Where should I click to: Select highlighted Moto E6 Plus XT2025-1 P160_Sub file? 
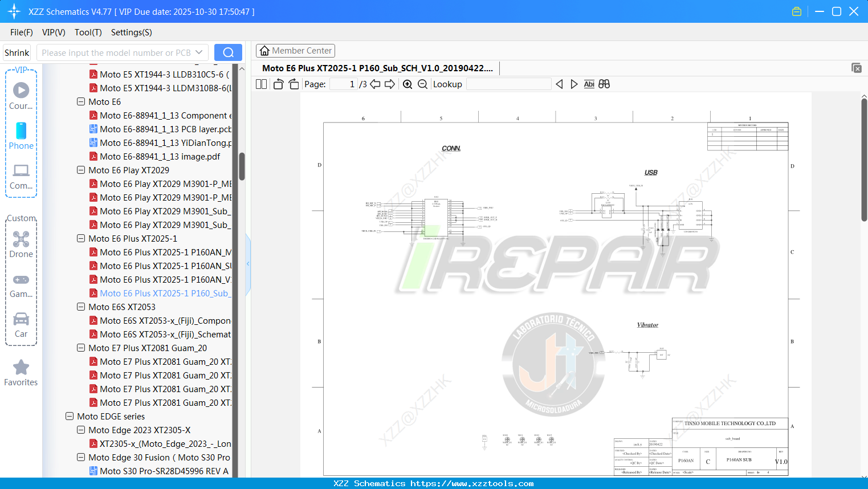(160, 294)
